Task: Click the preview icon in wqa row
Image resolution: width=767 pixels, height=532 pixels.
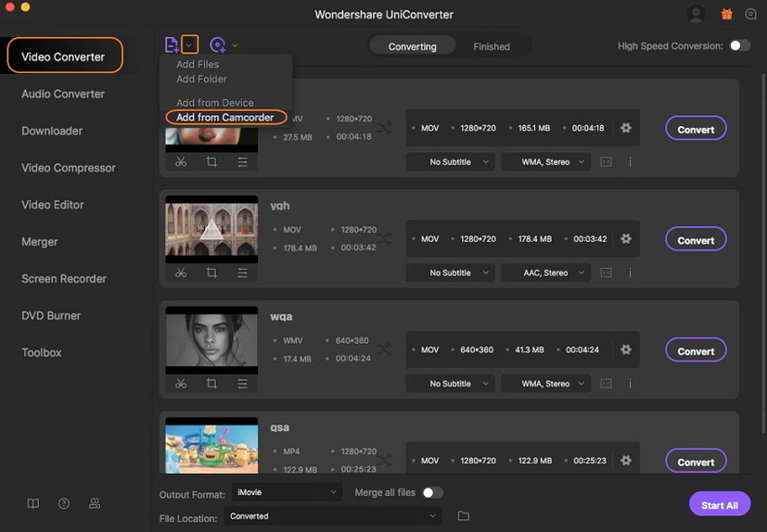Action: click(606, 384)
